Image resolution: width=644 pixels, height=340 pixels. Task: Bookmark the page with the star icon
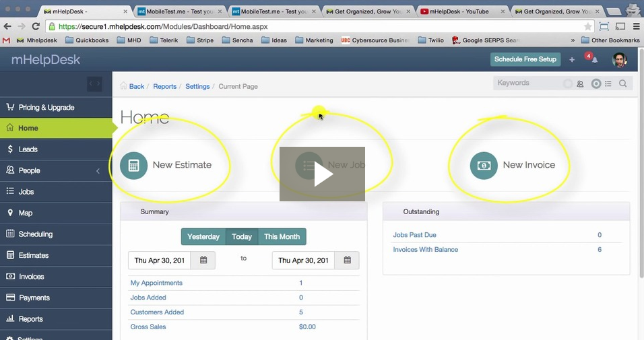tap(587, 27)
